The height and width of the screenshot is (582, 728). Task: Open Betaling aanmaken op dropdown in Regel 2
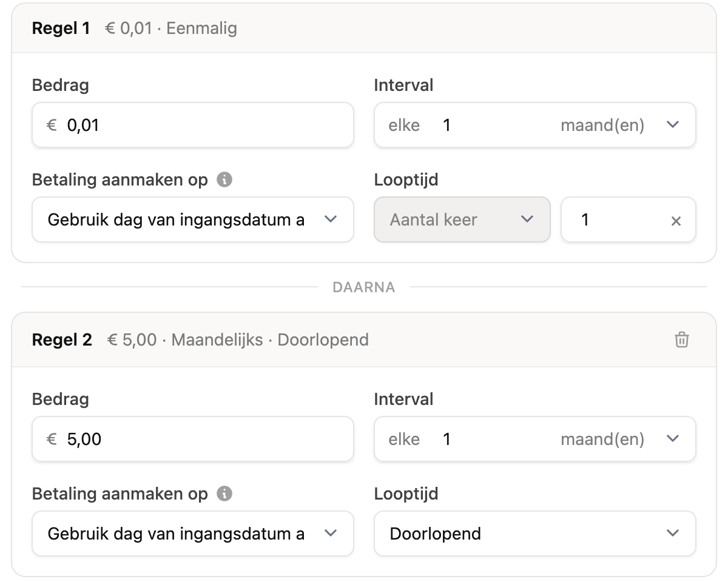pos(193,533)
